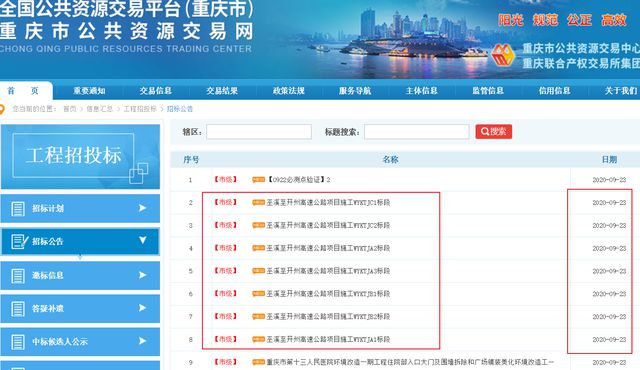Open the 服务导航 navigation menu
640x370 pixels.
click(355, 91)
